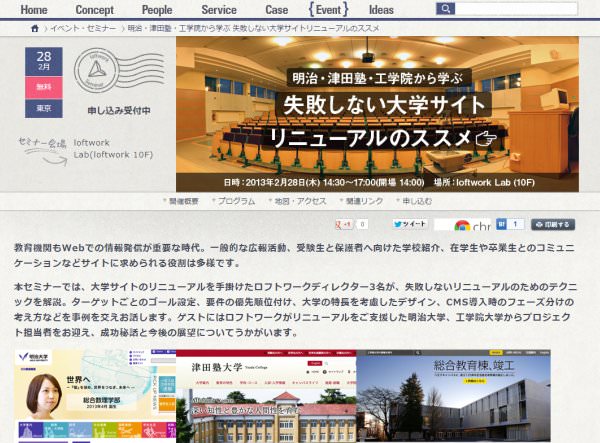Open the イベント・セミナー breadcrumb link
Viewport: 600px width, 443px height.
click(x=83, y=28)
